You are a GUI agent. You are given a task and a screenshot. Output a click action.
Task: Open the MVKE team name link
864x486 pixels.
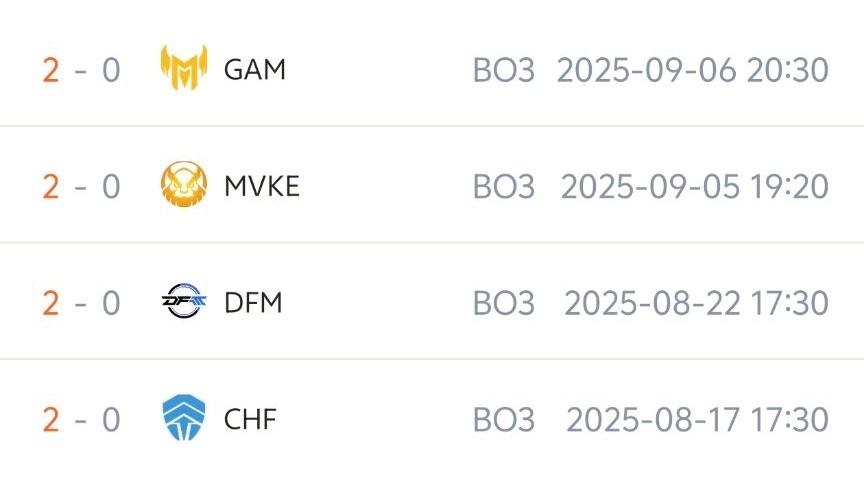pos(262,186)
